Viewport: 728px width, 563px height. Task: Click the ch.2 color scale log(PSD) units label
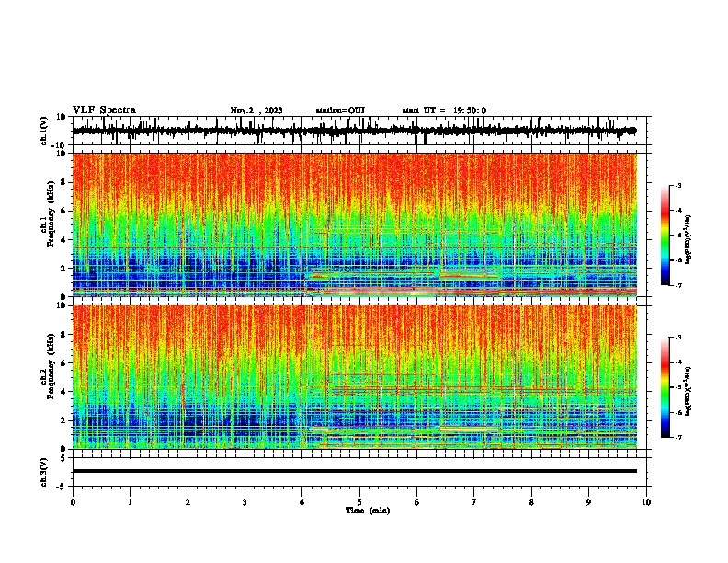pyautogui.click(x=688, y=392)
